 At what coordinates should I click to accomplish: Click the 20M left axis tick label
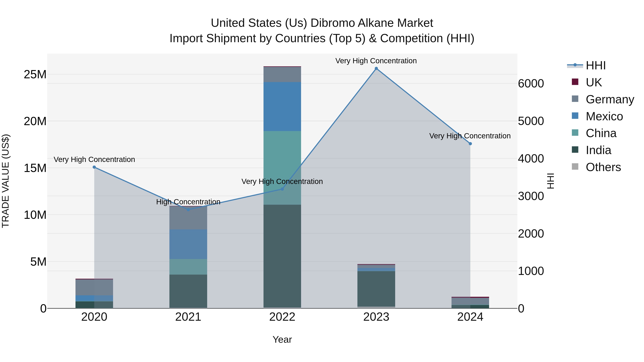pos(35,121)
